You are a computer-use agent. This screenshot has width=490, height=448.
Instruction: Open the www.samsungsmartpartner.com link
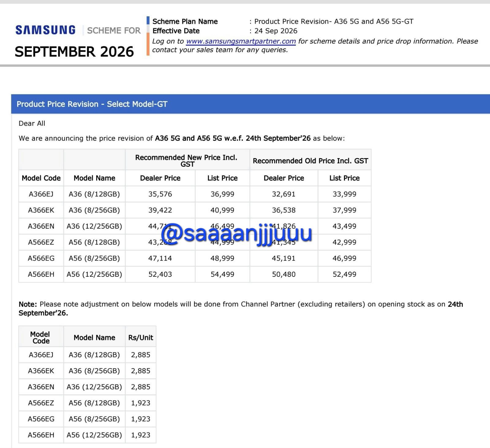(x=241, y=41)
